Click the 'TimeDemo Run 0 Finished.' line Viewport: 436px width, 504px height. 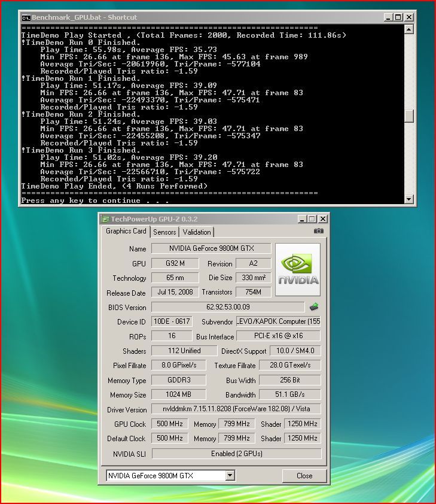click(x=81, y=42)
